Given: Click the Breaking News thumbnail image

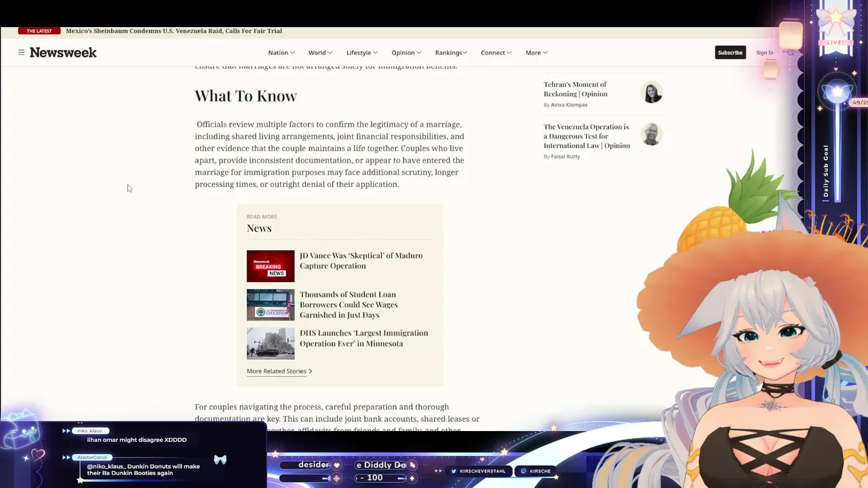Looking at the screenshot, I should [271, 266].
